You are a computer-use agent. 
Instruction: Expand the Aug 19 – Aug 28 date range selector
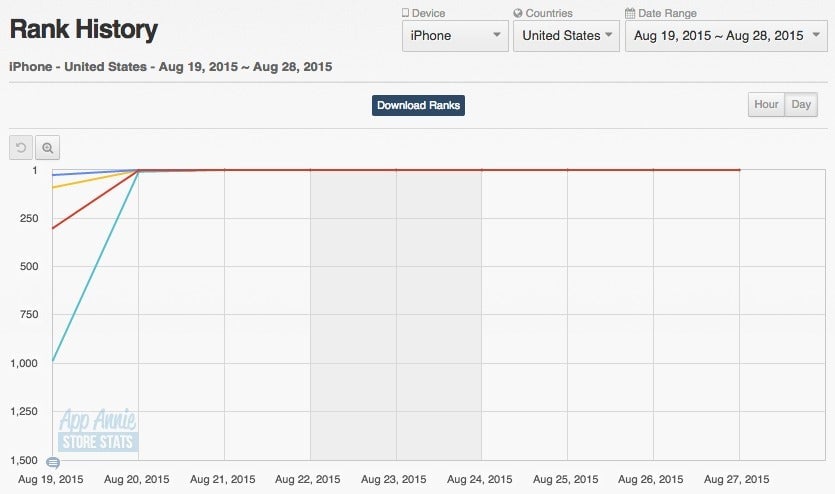point(726,36)
